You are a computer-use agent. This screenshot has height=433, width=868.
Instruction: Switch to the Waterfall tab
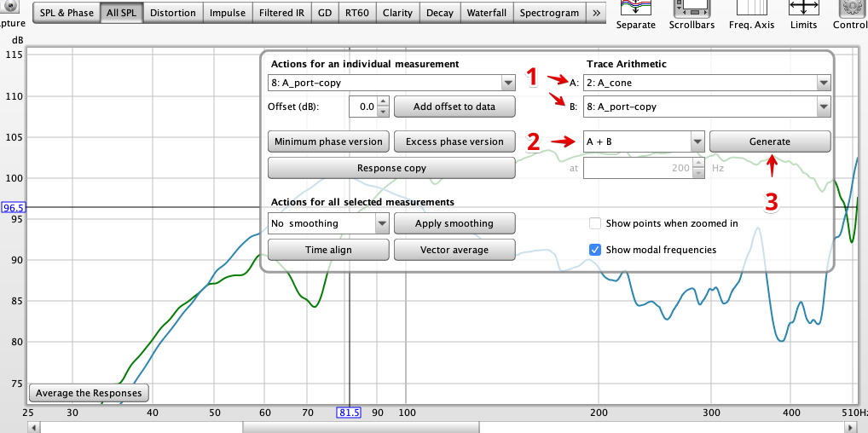pyautogui.click(x=487, y=13)
